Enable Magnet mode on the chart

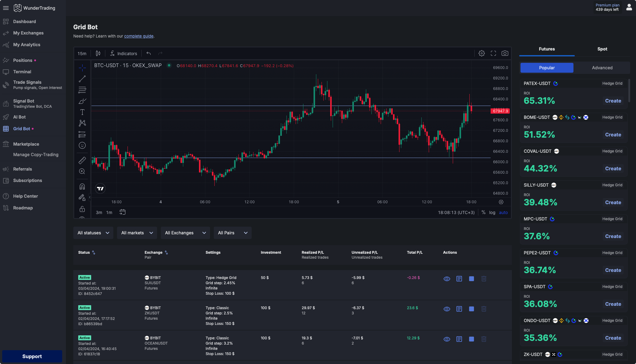82,186
